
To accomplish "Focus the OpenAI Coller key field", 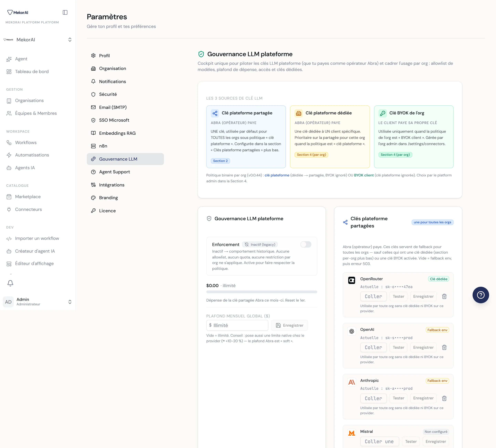I will 374,347.
